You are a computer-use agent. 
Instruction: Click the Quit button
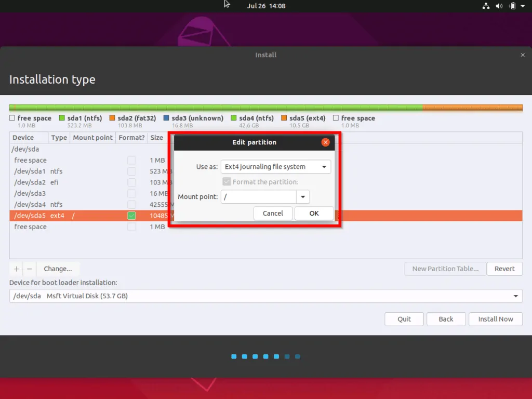tap(404, 319)
